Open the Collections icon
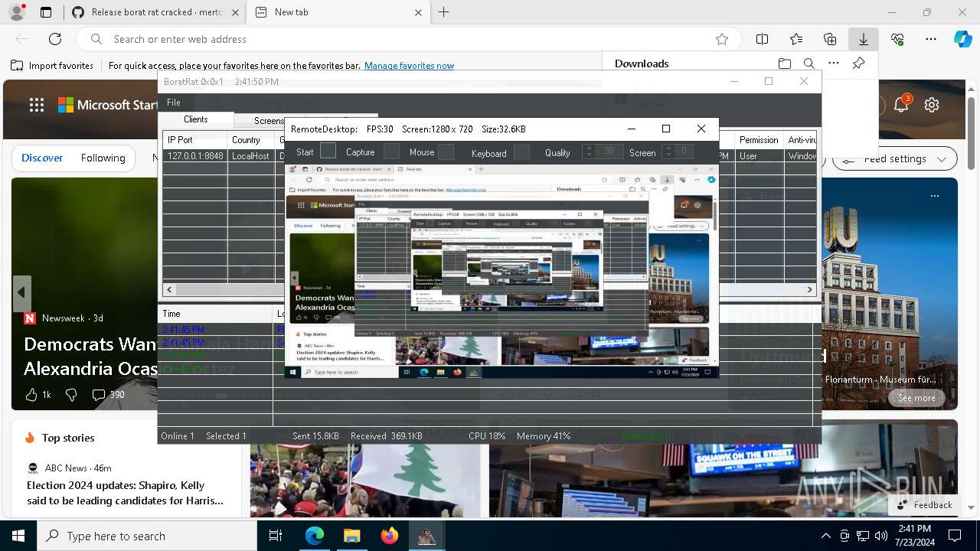This screenshot has width=980, height=551. [830, 39]
